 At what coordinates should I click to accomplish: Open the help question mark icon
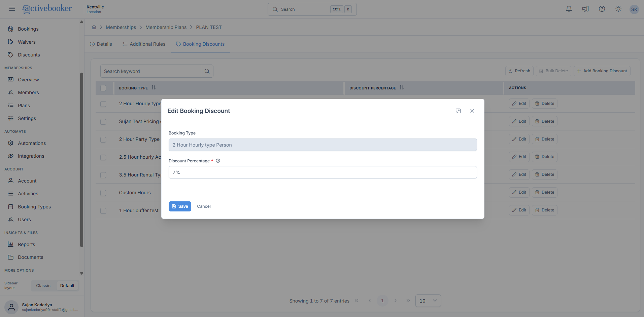pos(602,9)
